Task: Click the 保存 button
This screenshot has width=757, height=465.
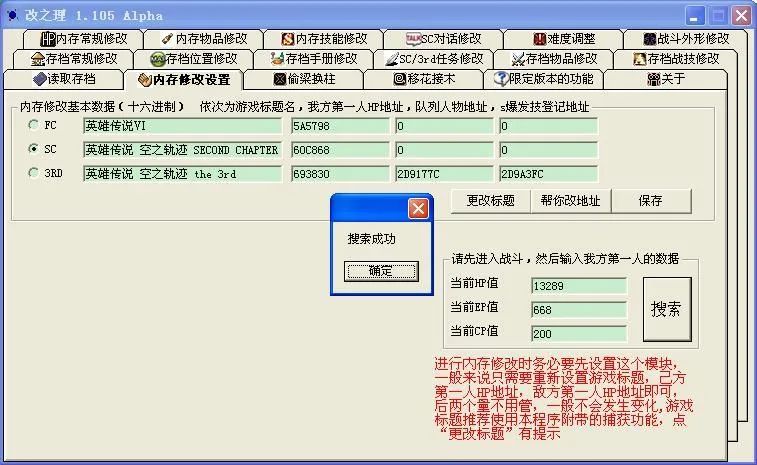Action: click(650, 200)
